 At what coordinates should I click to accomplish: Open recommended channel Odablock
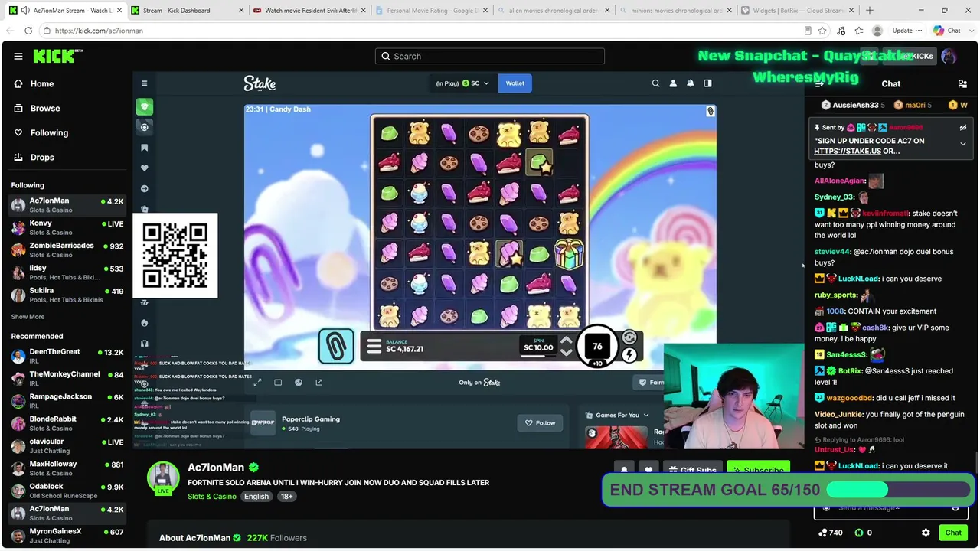coord(67,491)
